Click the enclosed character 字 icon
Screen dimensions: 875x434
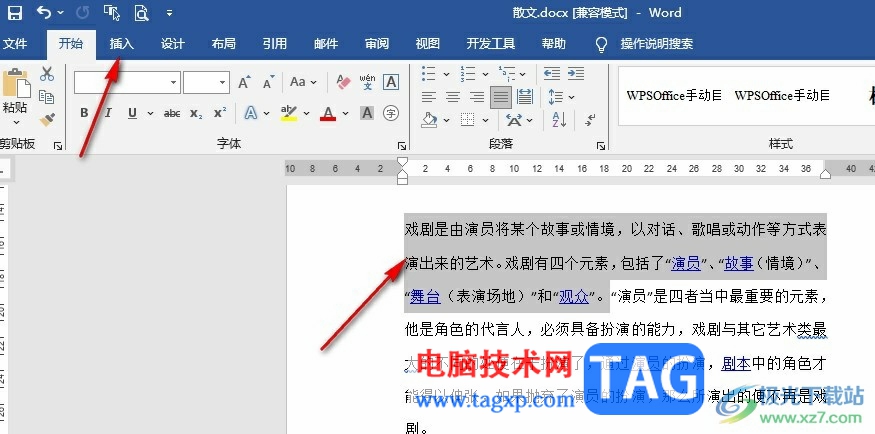pyautogui.click(x=391, y=113)
